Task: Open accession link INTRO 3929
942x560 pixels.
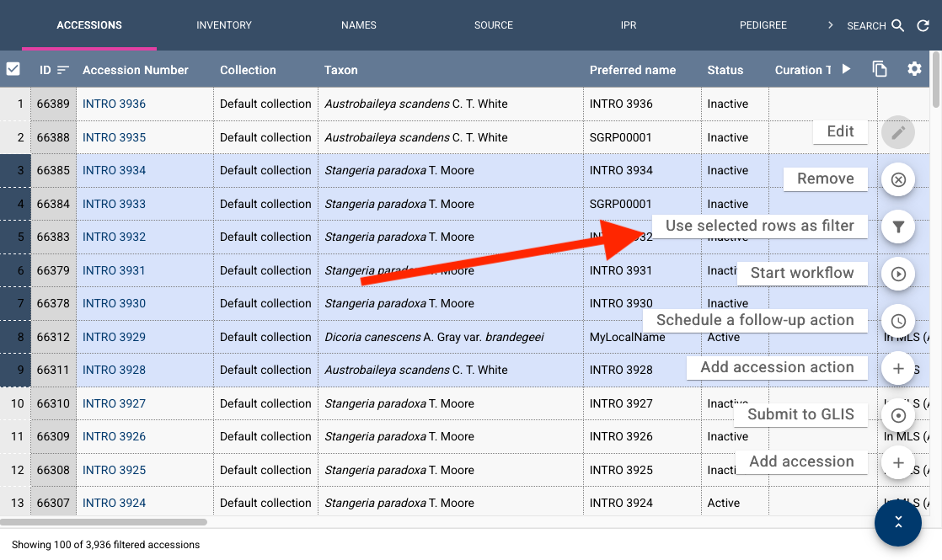Action: (114, 338)
